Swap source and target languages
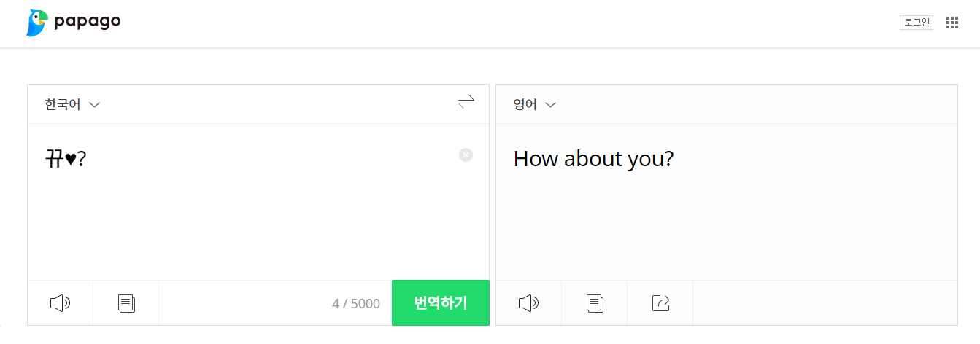This screenshot has height=344, width=980. [466, 102]
